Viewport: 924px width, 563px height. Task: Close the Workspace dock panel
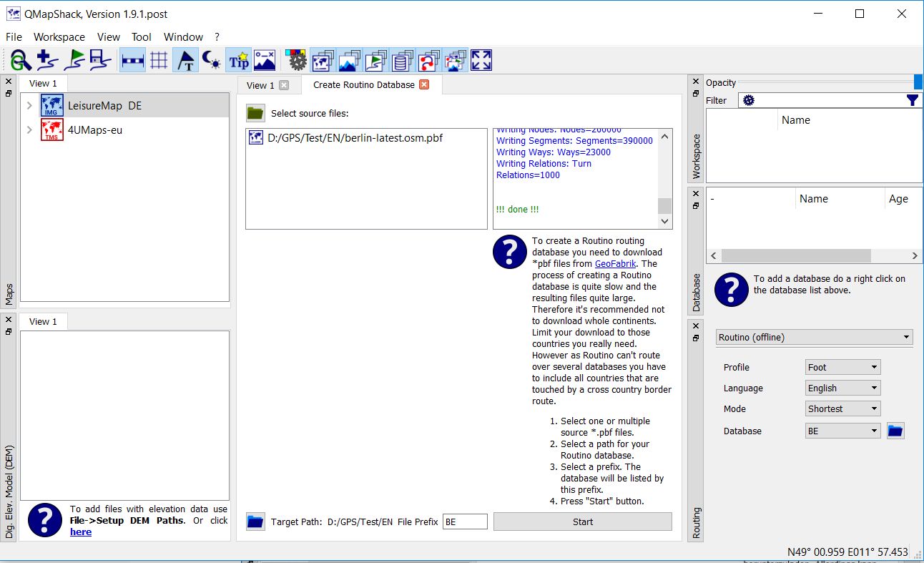coord(696,82)
